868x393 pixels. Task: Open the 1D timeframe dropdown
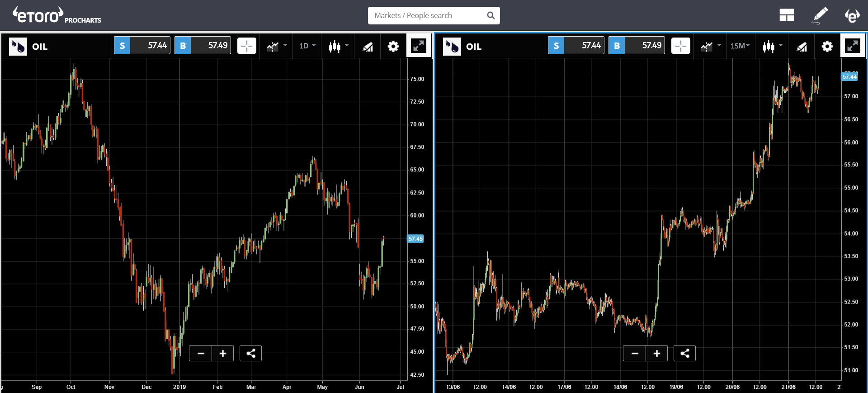point(307,46)
